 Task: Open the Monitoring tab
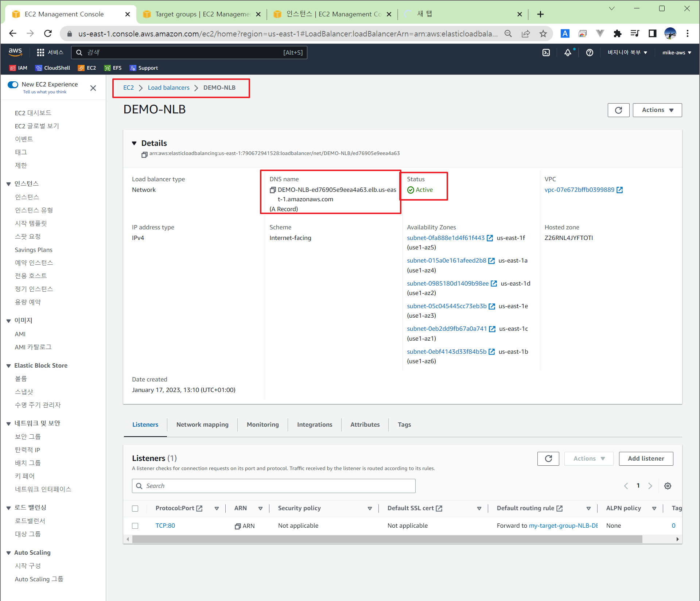[262, 424]
